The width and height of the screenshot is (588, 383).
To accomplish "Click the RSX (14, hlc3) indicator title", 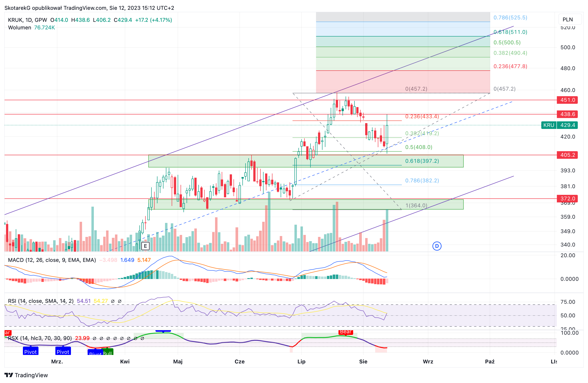I will point(40,338).
